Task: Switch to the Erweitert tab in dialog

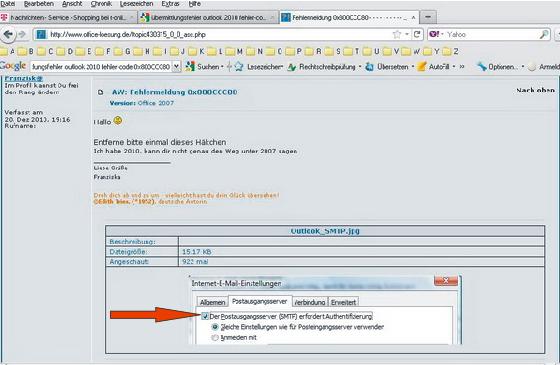Action: coord(343,302)
